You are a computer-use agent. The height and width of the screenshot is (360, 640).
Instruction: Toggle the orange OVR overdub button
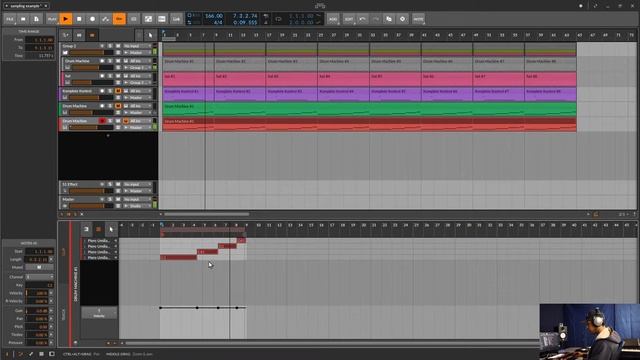click(x=119, y=19)
